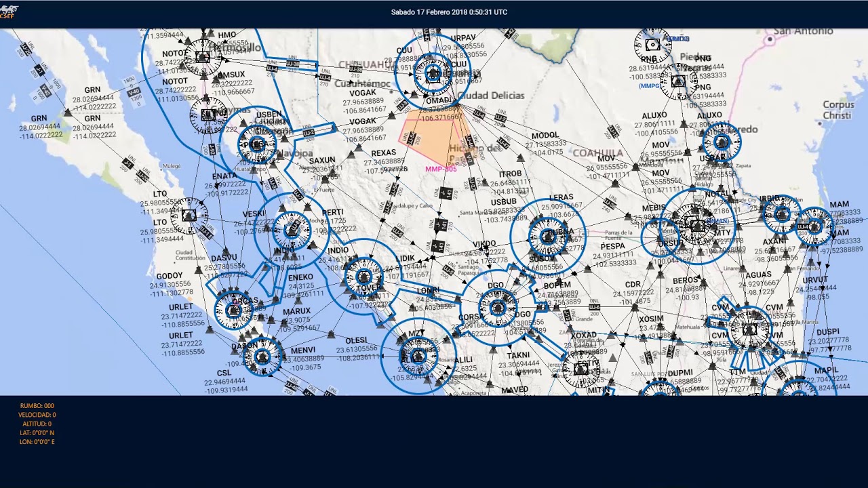Viewport: 868px width, 488px height.
Task: Select the VELOCIDAD: 0 speed readout
Action: (37, 415)
